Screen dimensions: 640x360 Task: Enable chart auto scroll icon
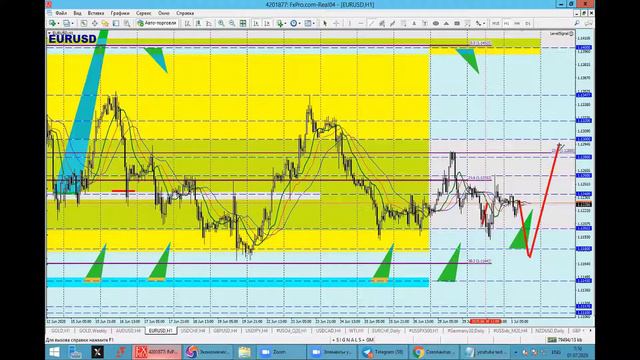pyautogui.click(x=256, y=23)
